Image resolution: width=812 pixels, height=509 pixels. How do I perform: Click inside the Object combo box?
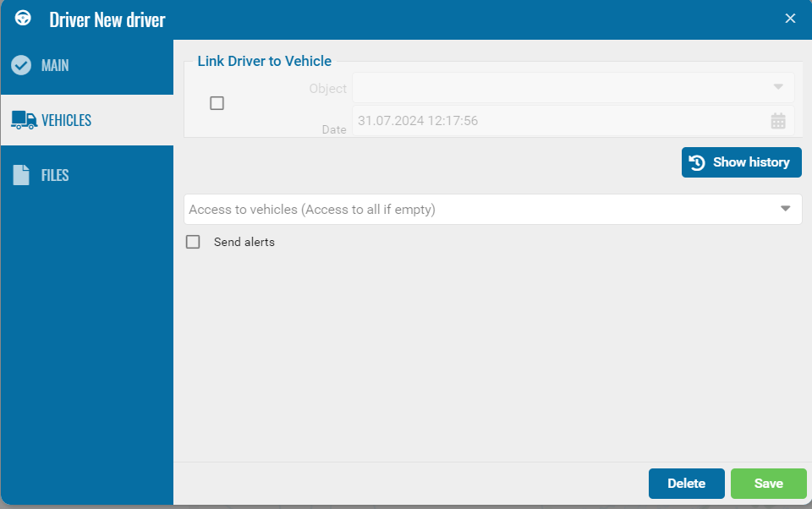[558, 87]
